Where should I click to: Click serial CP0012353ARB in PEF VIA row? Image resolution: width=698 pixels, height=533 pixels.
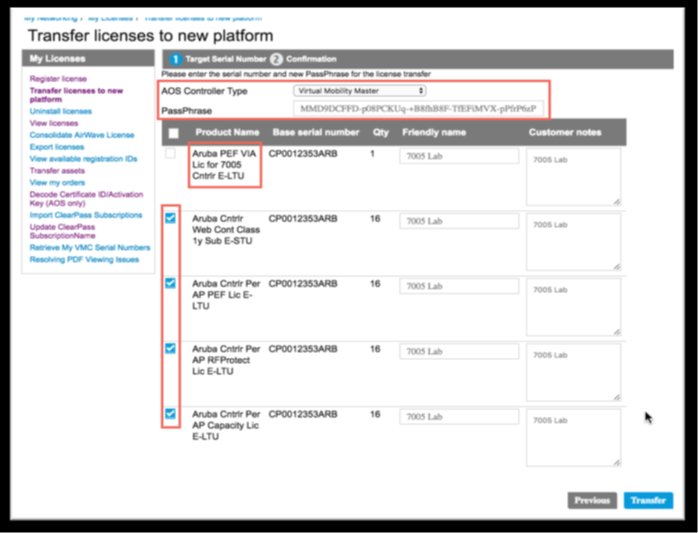click(303, 154)
